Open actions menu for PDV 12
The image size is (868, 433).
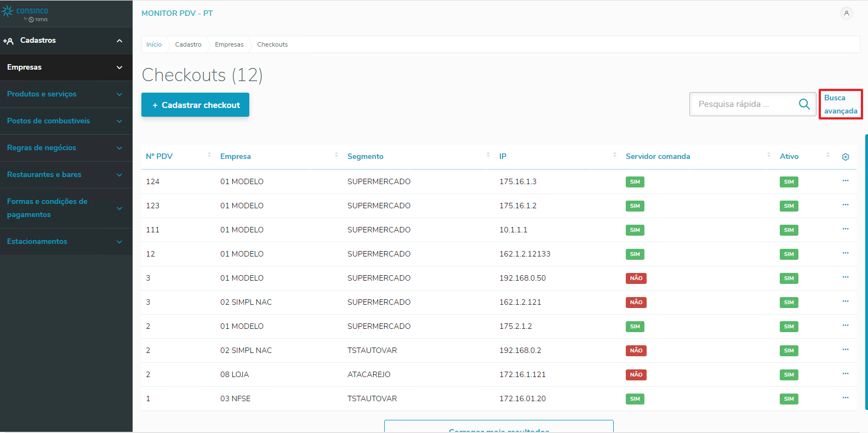click(846, 253)
